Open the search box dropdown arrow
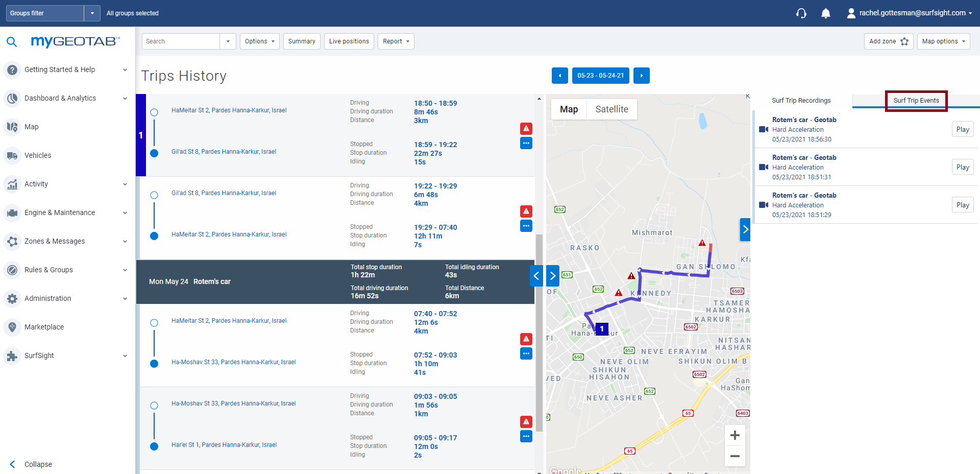The image size is (980, 474). point(228,41)
